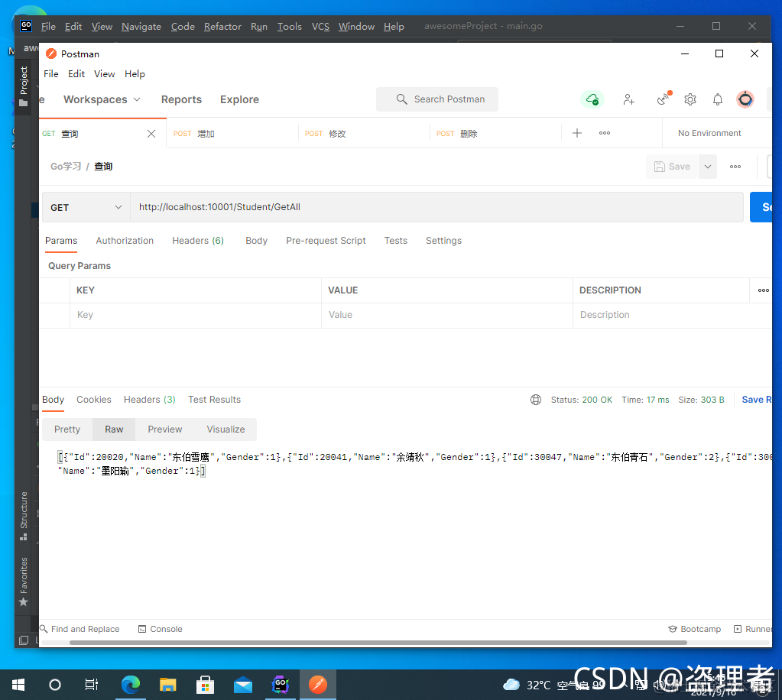The image size is (782, 700).
Task: Click the Postman sync cloud icon
Action: coord(592,99)
